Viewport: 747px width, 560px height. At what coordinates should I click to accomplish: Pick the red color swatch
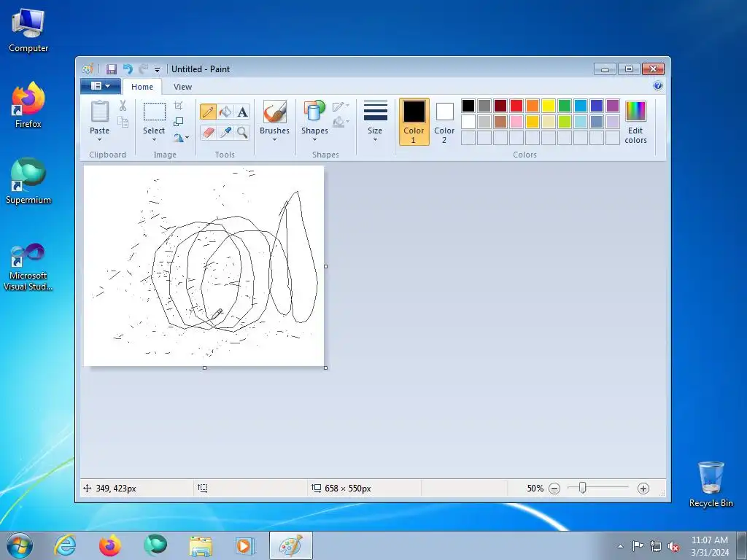coord(516,106)
